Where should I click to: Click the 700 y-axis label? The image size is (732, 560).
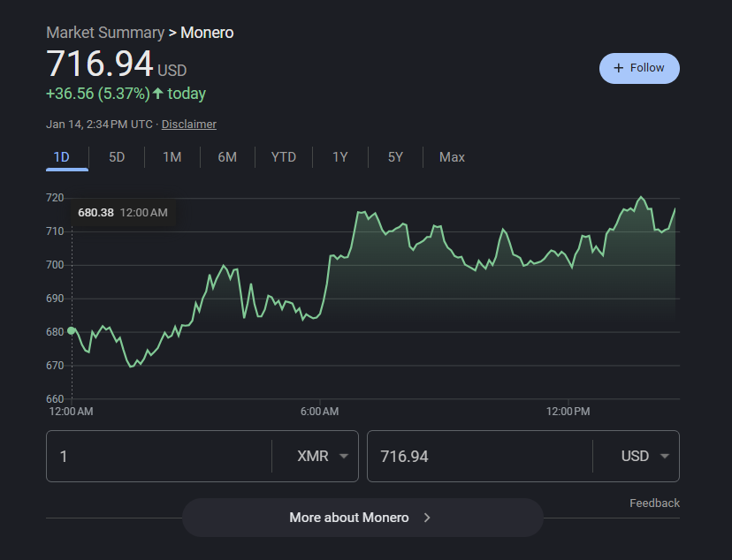(55, 265)
